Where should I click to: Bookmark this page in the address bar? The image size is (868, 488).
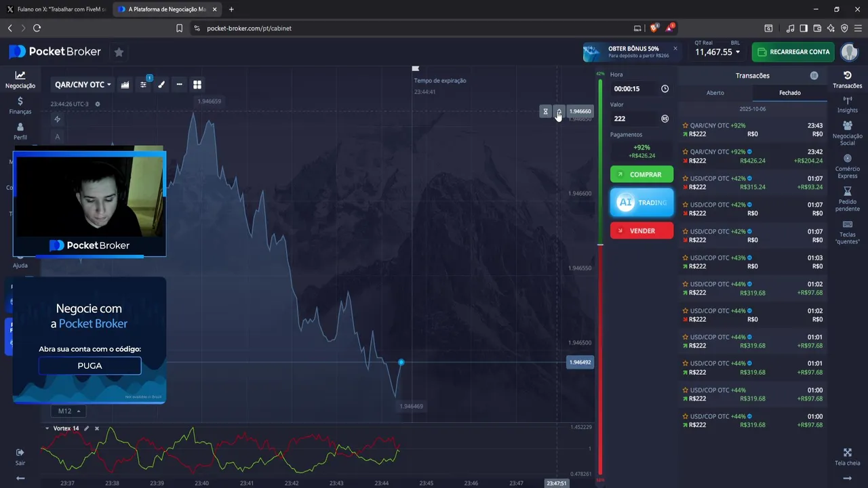[179, 28]
